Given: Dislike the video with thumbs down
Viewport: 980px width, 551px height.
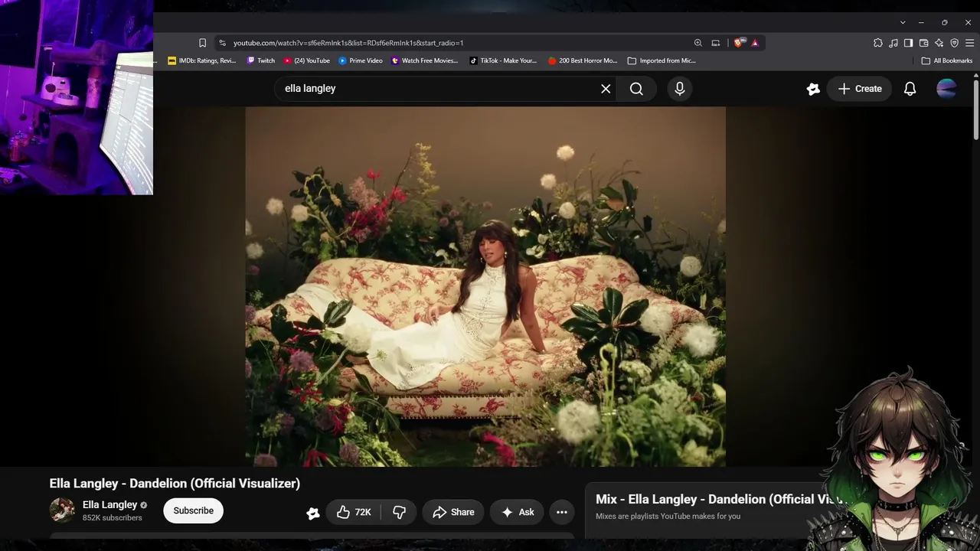Looking at the screenshot, I should pos(399,512).
